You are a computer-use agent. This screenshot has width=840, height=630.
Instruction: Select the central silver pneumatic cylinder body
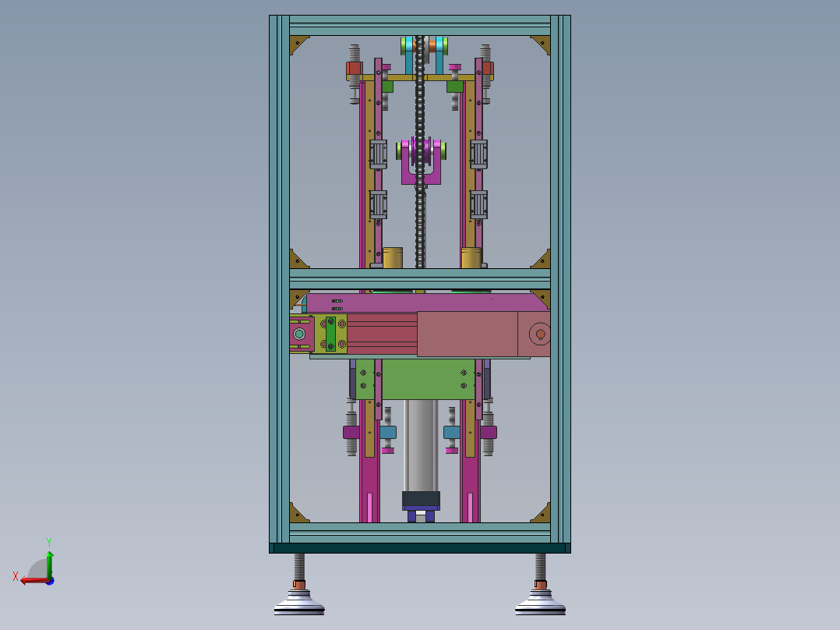click(421, 445)
